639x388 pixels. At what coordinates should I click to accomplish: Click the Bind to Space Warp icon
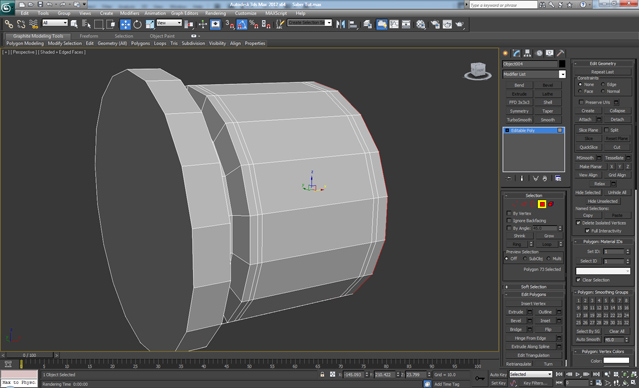[x=34, y=24]
